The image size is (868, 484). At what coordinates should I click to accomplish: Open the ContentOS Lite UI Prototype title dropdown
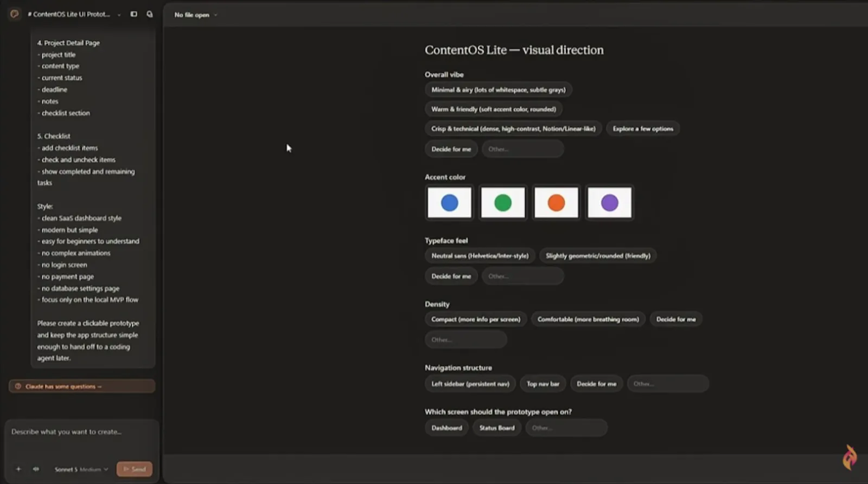[74, 14]
